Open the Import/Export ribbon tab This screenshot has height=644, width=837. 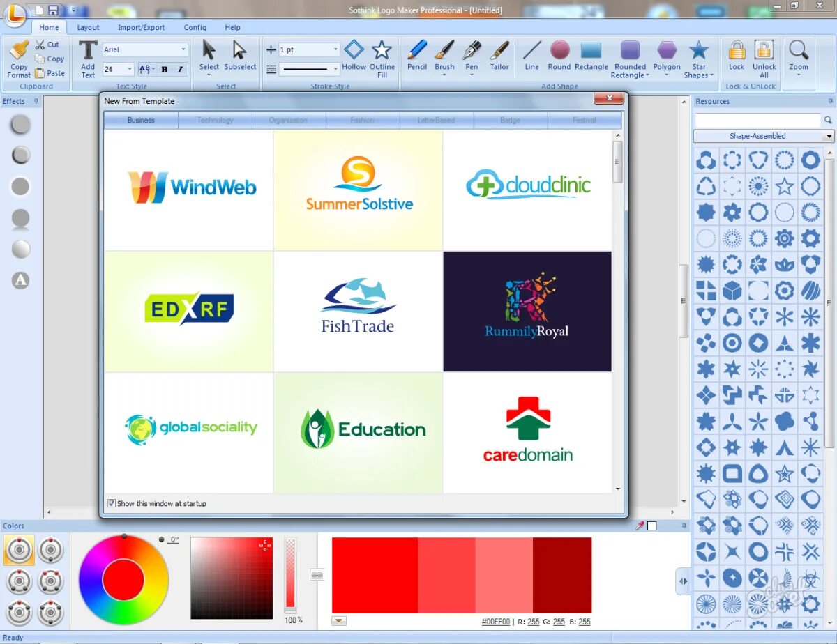click(x=142, y=27)
